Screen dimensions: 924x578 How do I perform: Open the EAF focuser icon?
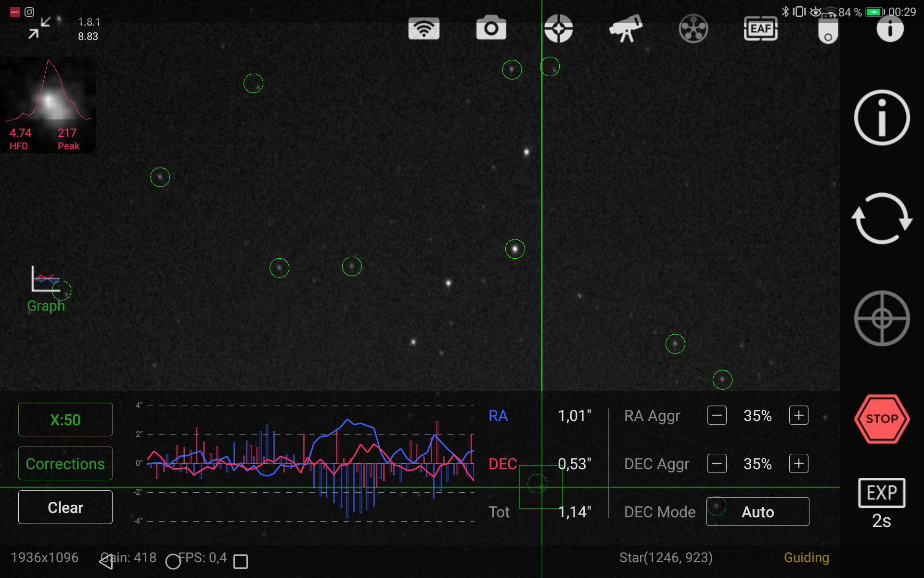click(760, 28)
